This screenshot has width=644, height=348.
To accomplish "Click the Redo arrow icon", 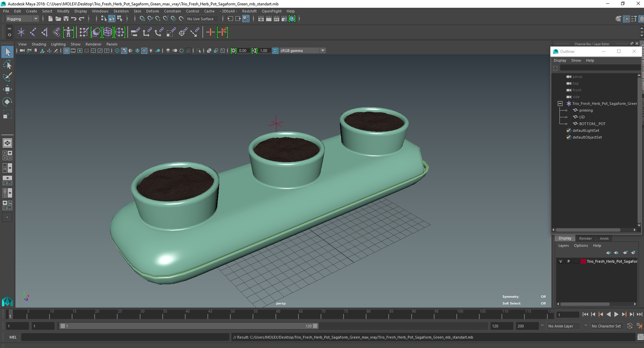I will coord(82,19).
